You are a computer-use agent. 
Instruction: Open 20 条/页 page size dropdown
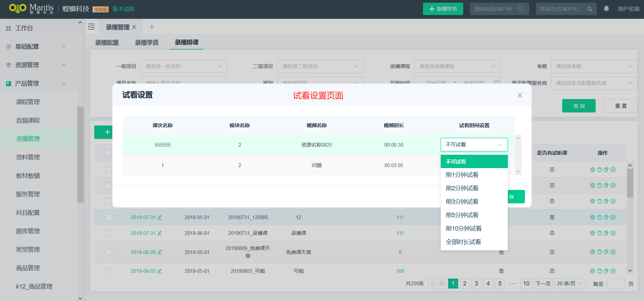(x=570, y=284)
